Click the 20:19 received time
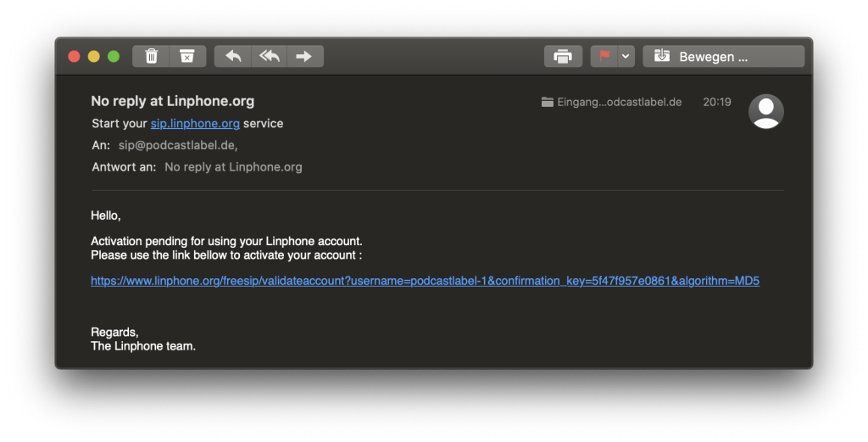868x442 pixels. tap(717, 102)
